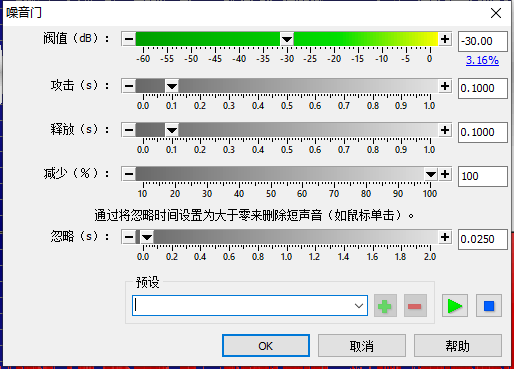Viewport: 514px width, 369px height.
Task: Increase reduction percent with the plus button
Action: (445, 174)
